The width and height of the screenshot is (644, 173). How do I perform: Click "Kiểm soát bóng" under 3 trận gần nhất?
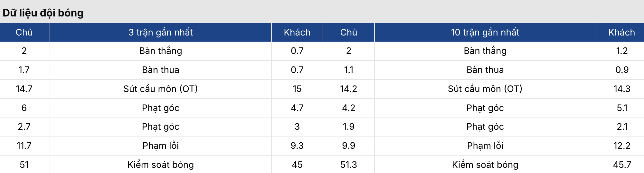[x=160, y=165]
